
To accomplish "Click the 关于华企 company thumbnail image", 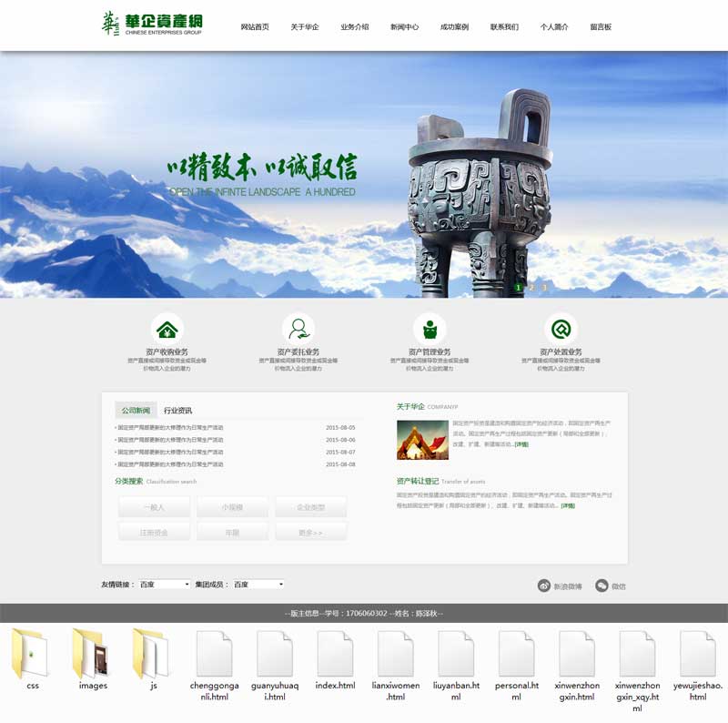I will tap(422, 439).
